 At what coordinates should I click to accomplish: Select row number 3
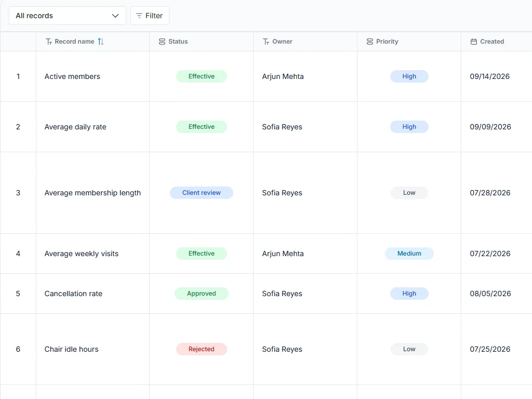pos(18,193)
